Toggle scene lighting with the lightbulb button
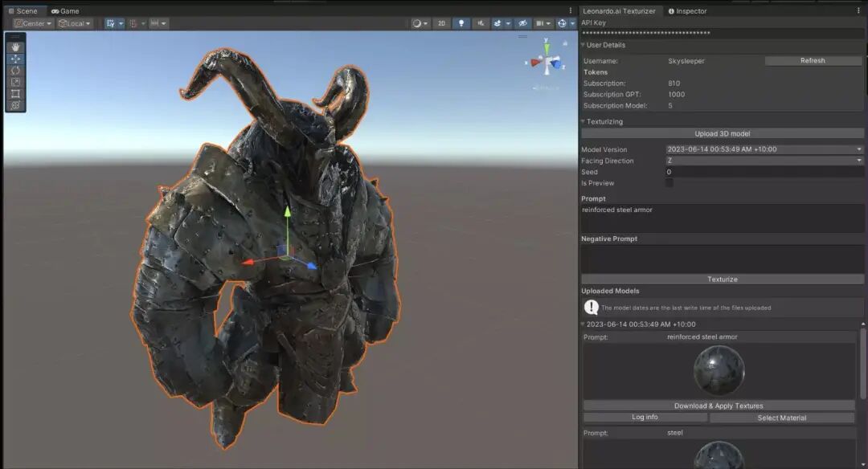 point(461,23)
